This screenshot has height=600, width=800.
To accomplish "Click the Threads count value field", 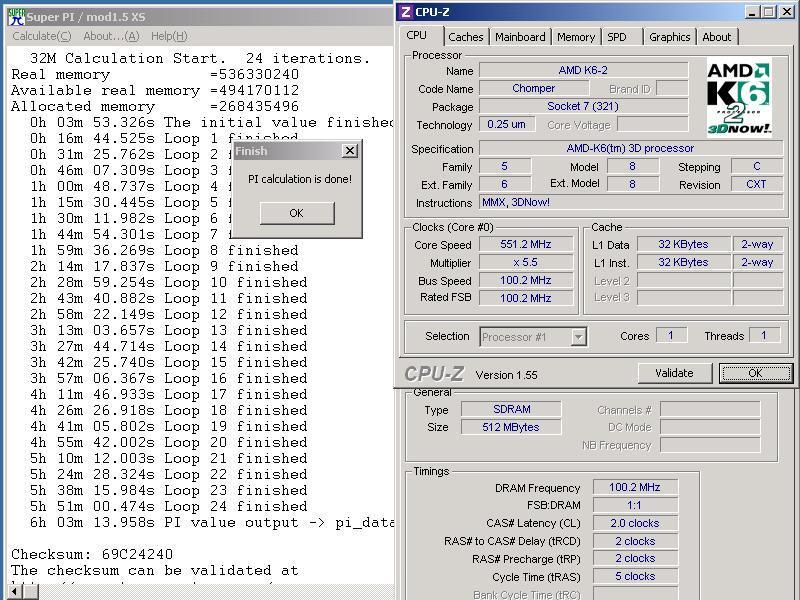I will click(x=764, y=335).
